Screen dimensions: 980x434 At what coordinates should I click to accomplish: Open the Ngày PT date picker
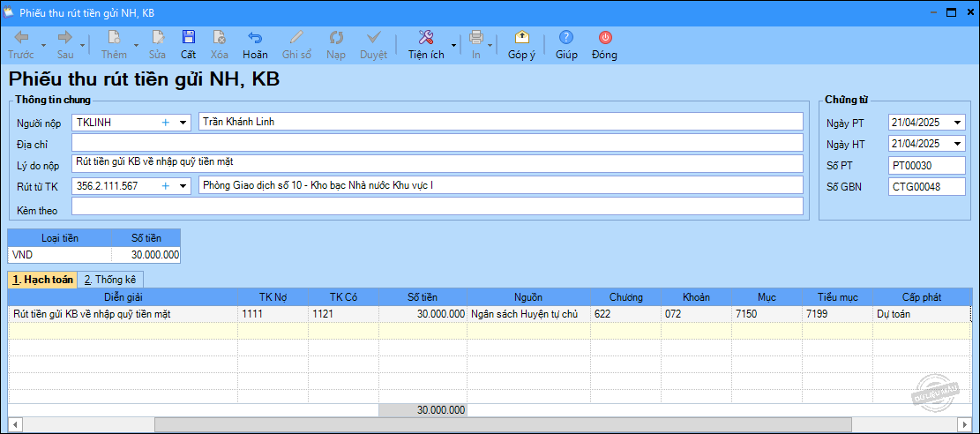tap(958, 123)
